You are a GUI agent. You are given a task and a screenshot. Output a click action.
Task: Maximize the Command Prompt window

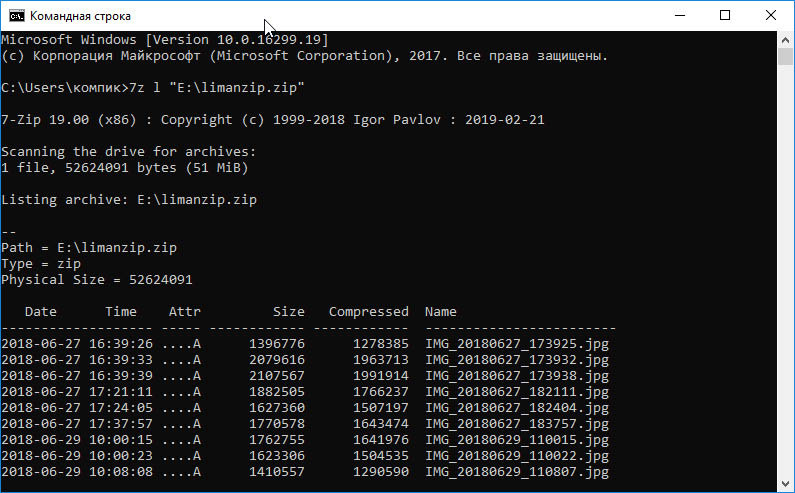click(725, 15)
